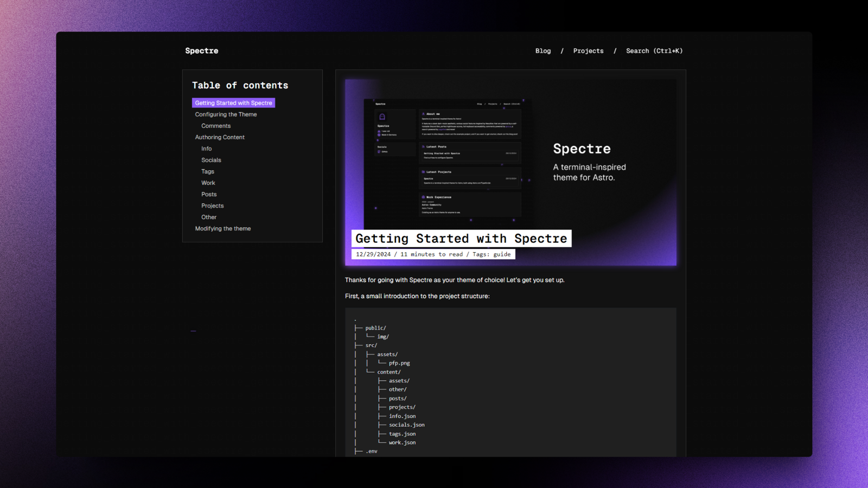Screen dimensions: 868x488
Task: Jump to Info subsection
Action: 207,149
